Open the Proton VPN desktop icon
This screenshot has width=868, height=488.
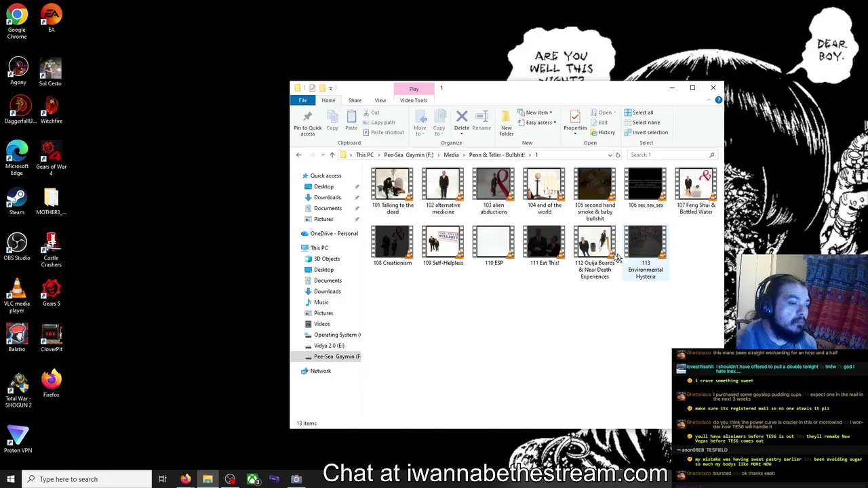point(18,439)
